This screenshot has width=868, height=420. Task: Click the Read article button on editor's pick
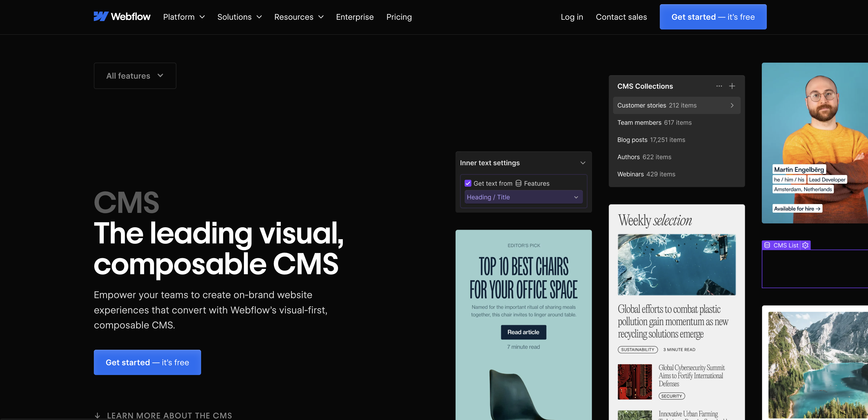pos(523,332)
